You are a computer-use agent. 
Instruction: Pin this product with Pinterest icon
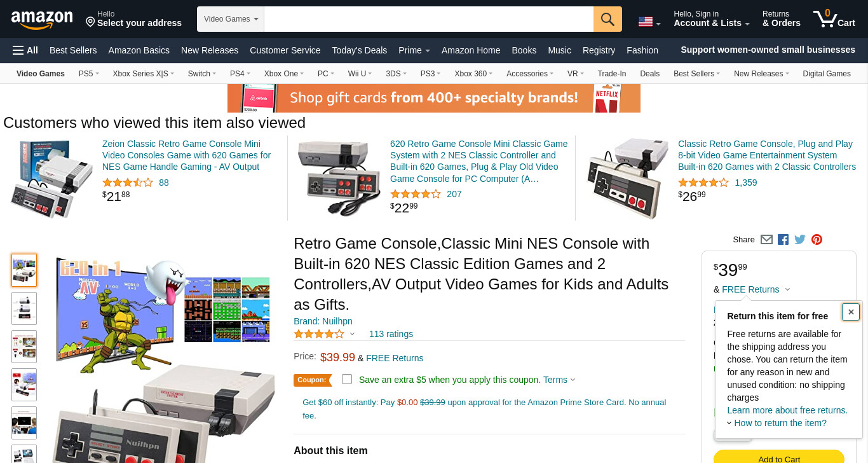[817, 240]
